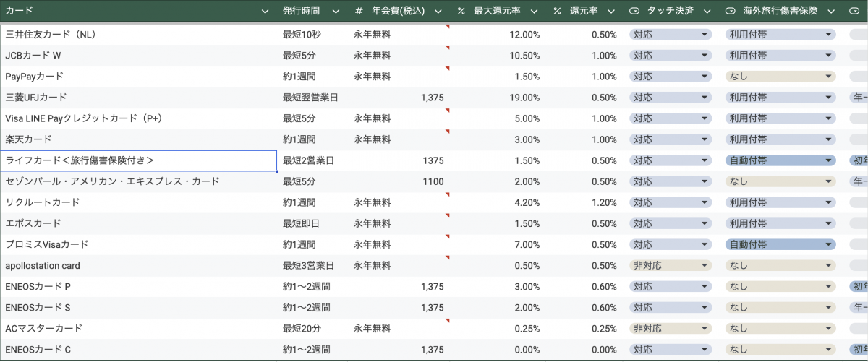Select 7.00% max reward rate cell
Viewport: 868px width, 362px height.
pos(498,244)
